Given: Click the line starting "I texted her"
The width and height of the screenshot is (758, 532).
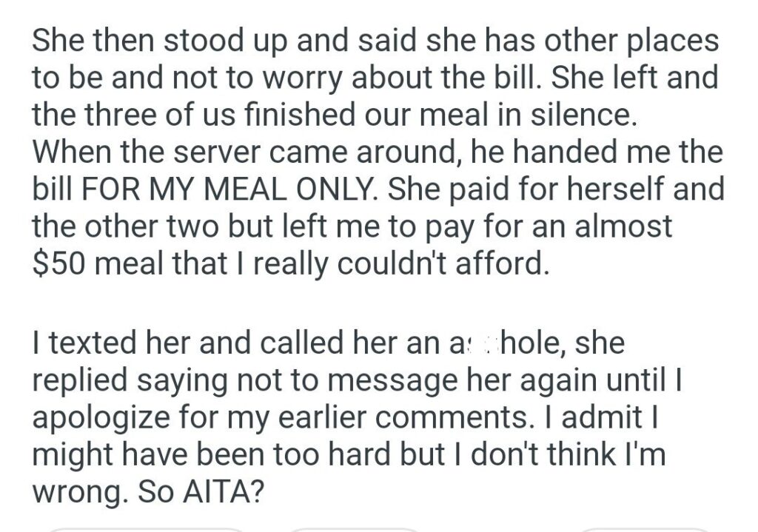Looking at the screenshot, I should pyautogui.click(x=329, y=342).
